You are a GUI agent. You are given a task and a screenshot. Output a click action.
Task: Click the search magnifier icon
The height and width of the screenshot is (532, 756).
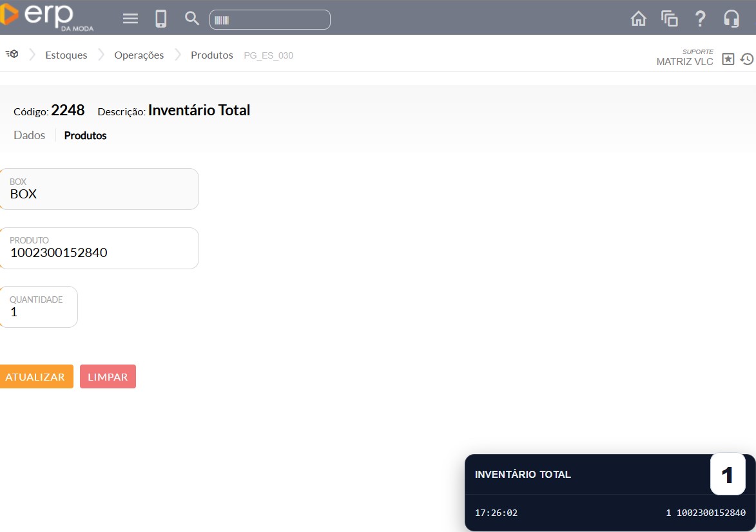192,19
